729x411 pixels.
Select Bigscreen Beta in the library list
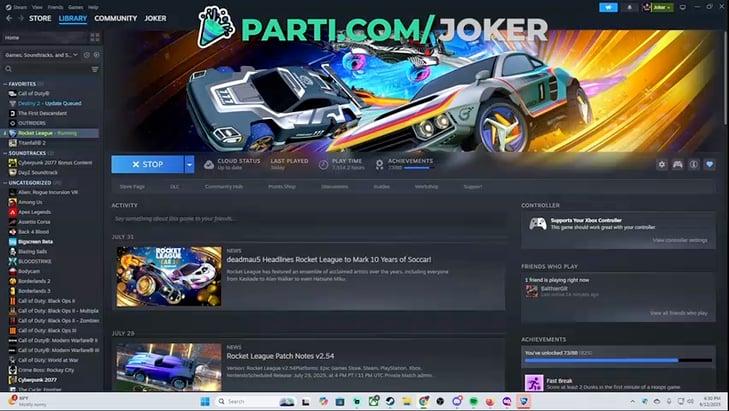click(35, 242)
